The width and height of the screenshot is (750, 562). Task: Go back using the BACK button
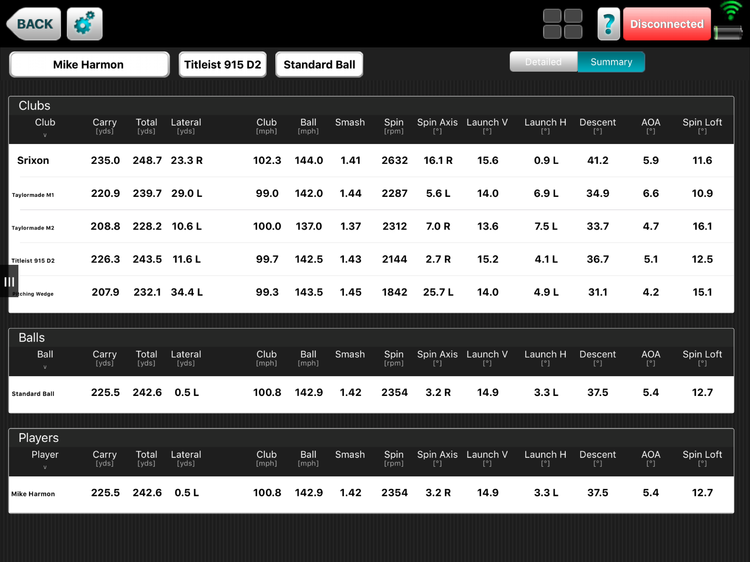(32, 24)
